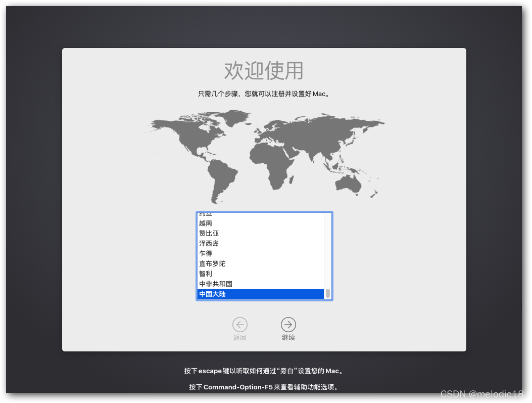Click the 继续 (Continue) arrow icon
Viewport: 532px width, 403px height.
(288, 325)
